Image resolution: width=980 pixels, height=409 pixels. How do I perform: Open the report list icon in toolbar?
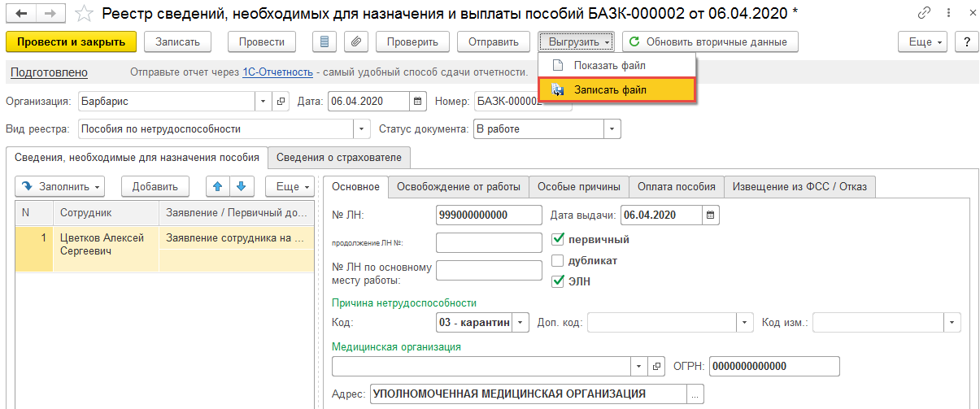pos(326,42)
